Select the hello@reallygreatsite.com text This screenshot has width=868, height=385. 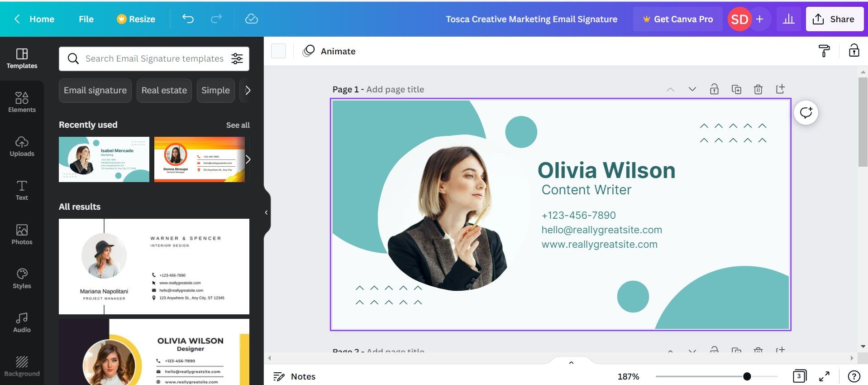click(x=601, y=230)
